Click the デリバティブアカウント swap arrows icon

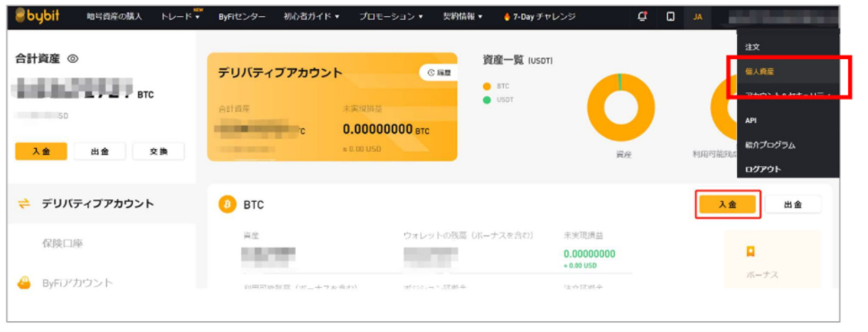click(24, 204)
